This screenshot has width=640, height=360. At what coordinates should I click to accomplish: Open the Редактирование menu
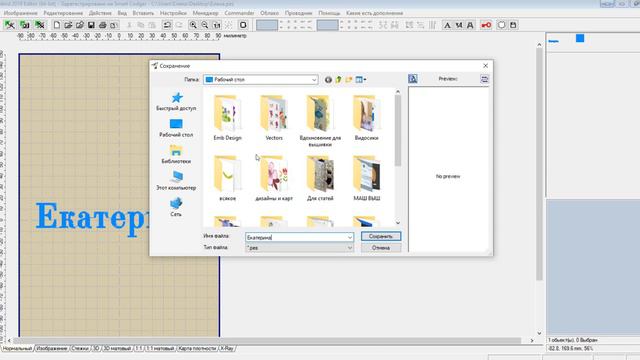[x=63, y=13]
